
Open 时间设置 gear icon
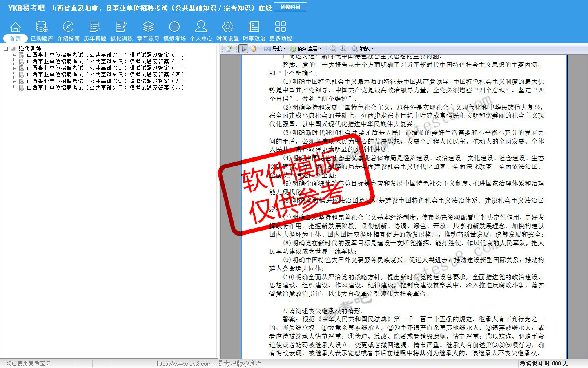(227, 27)
